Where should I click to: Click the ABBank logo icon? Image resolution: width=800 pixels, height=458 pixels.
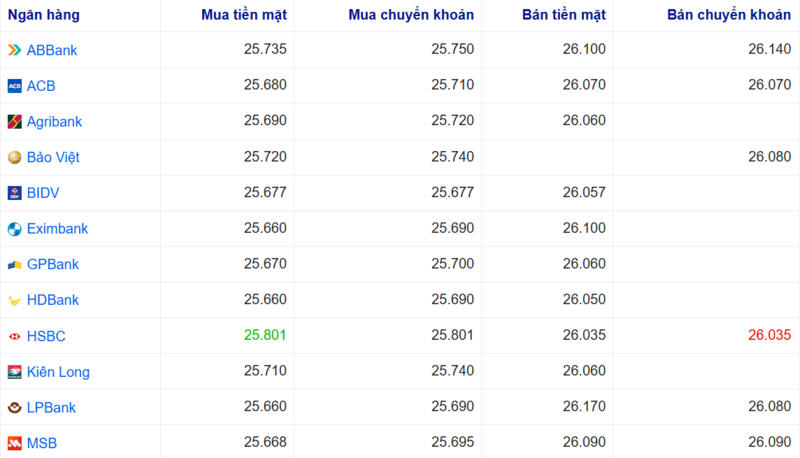[14, 50]
